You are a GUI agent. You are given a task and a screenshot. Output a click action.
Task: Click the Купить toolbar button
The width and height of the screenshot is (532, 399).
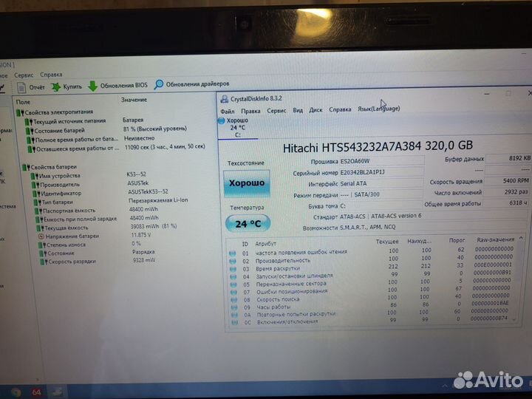coord(66,86)
